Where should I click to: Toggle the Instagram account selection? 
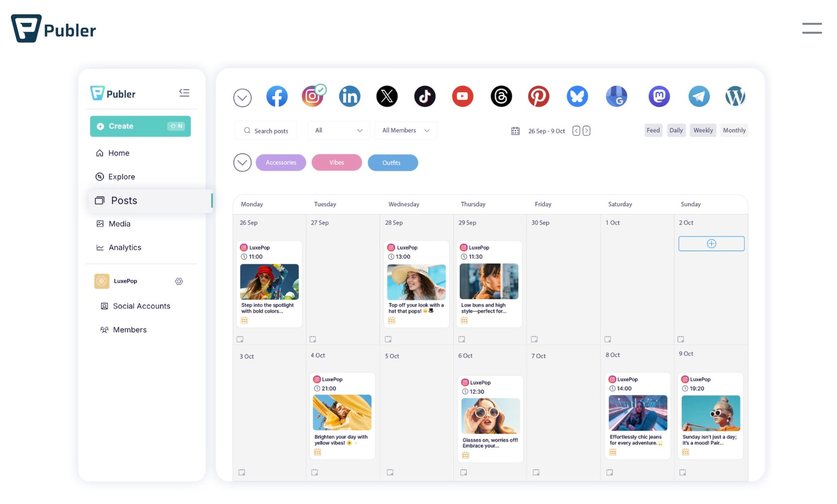(x=313, y=96)
